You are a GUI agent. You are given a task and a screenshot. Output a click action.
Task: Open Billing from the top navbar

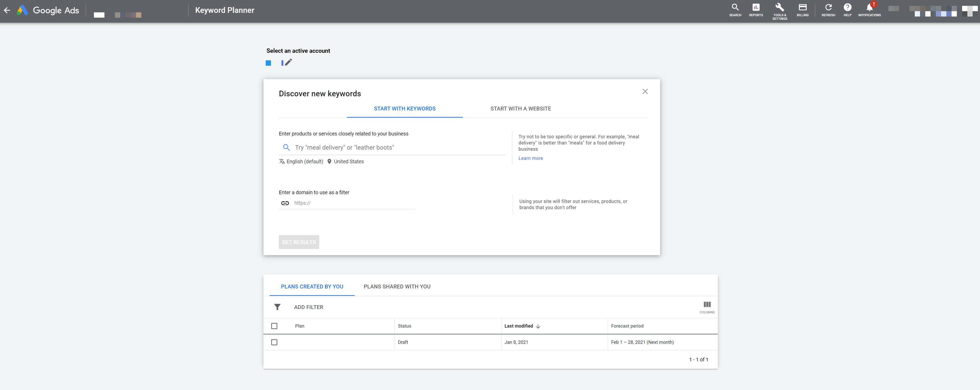pos(802,9)
